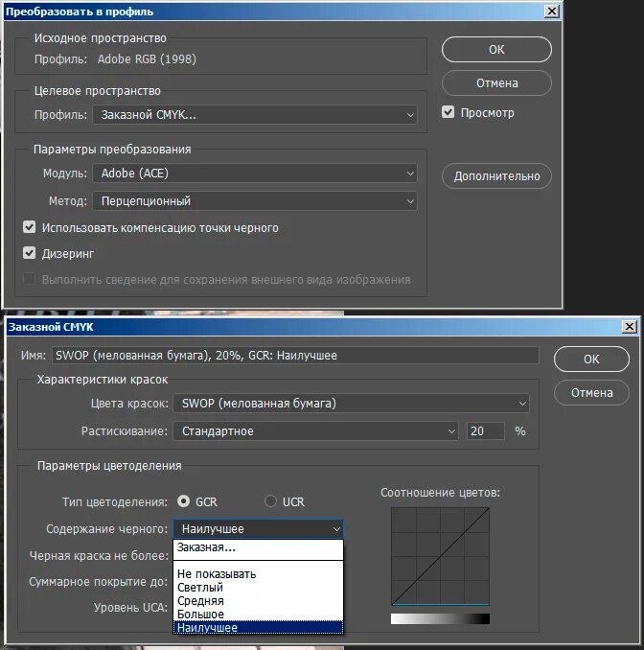Click the dot gain percent field with 20
The image size is (644, 650).
tap(485, 431)
